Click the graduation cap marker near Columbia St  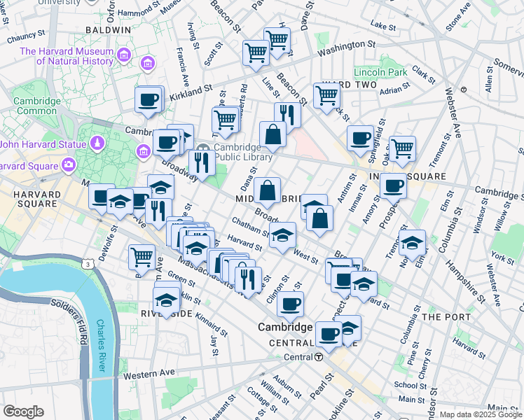(x=412, y=241)
